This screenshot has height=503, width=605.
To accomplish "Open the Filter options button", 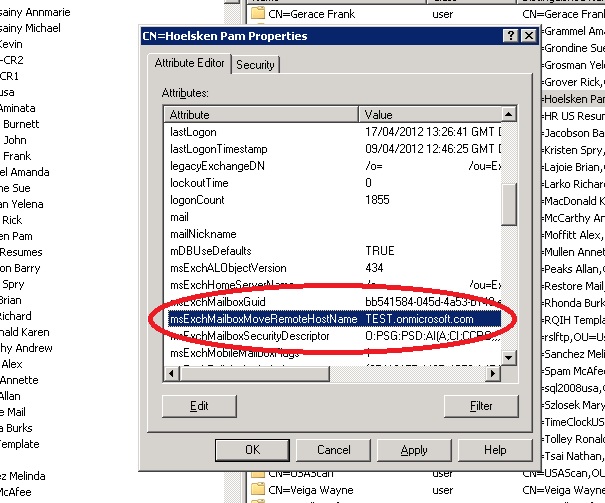I will (x=481, y=406).
